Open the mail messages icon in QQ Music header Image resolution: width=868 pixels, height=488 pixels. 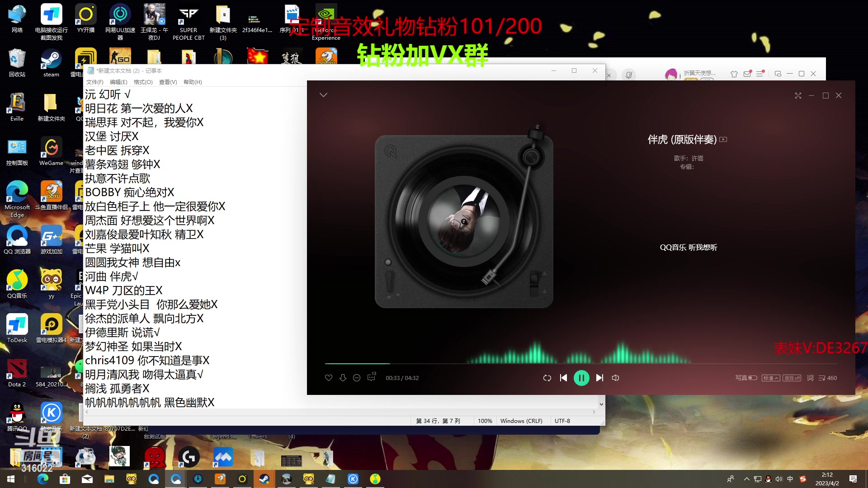[x=747, y=74]
